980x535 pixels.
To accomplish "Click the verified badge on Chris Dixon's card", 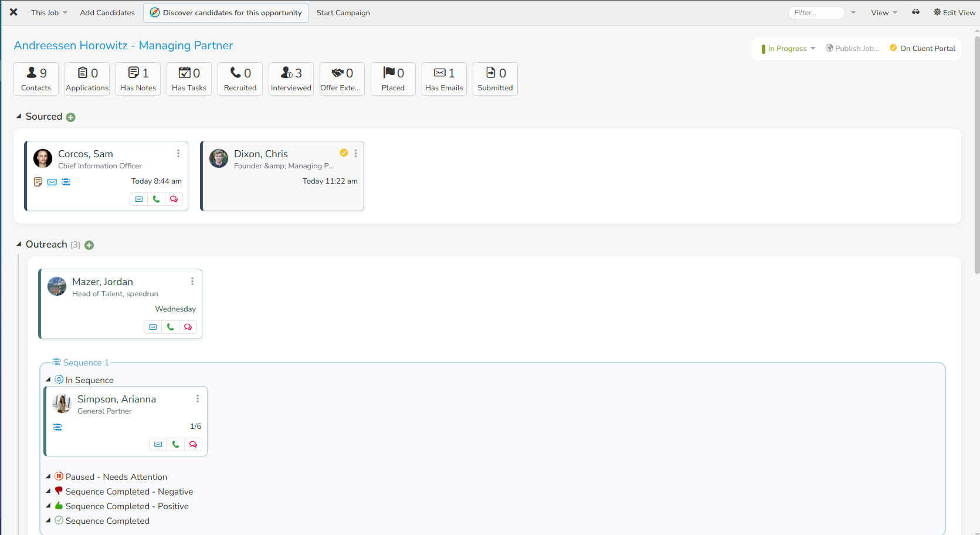I will (x=344, y=153).
